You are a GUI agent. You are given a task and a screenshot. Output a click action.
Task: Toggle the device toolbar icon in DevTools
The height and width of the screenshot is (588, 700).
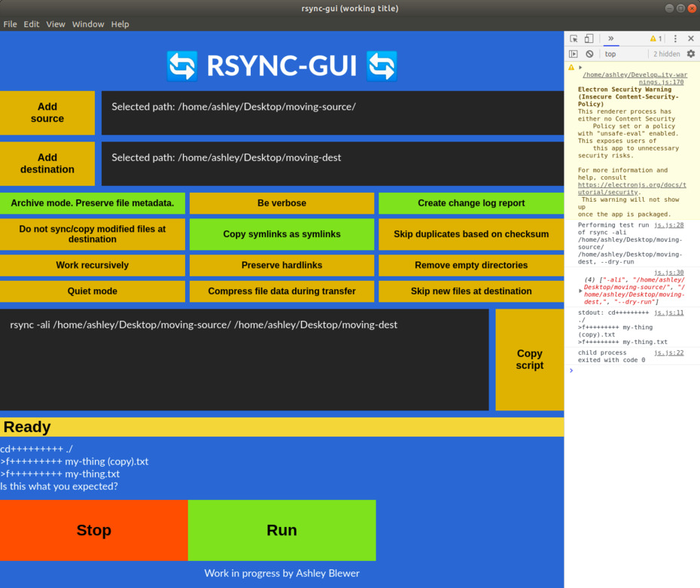pyautogui.click(x=589, y=39)
